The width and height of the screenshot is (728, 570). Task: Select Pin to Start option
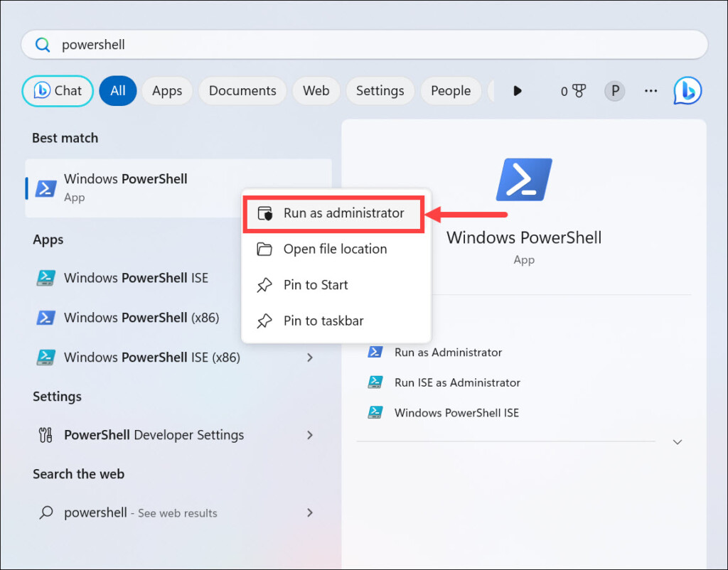point(316,285)
